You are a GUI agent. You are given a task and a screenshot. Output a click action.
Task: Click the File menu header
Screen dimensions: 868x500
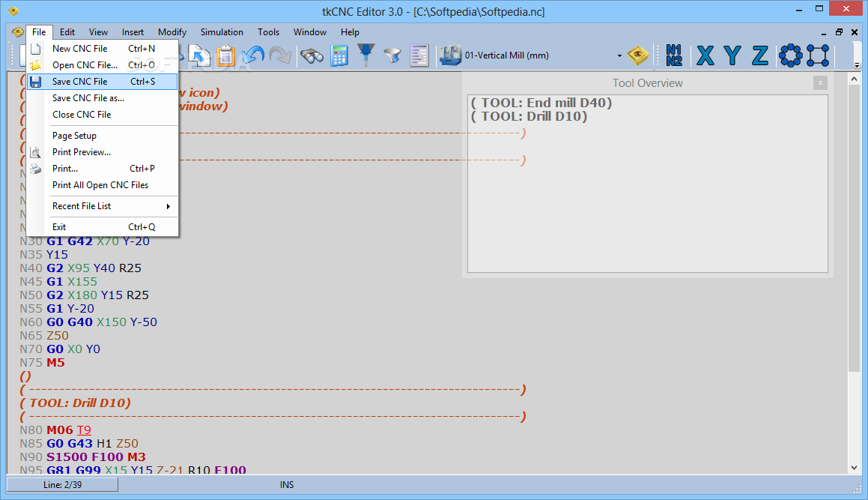39,32
